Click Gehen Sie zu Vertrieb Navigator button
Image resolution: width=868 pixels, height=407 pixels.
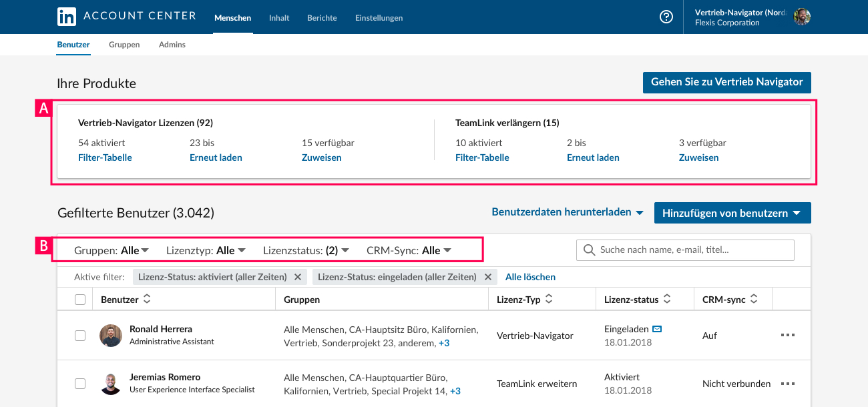726,82
